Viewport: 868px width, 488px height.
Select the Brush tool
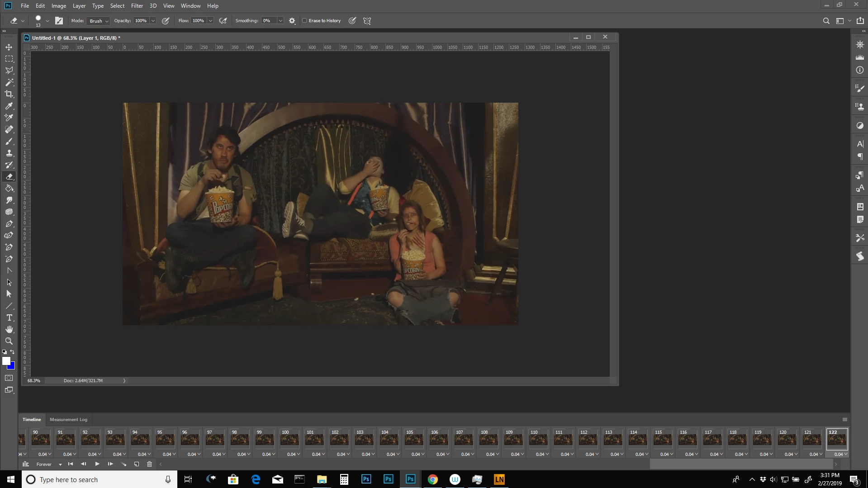point(9,141)
